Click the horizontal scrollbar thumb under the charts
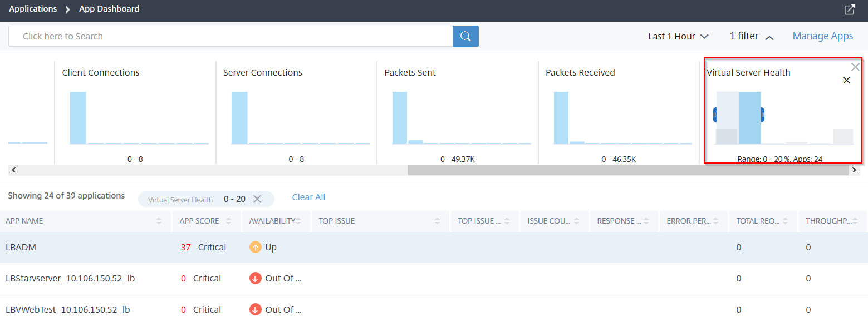Screen dimensions: 868x326 pos(629,170)
